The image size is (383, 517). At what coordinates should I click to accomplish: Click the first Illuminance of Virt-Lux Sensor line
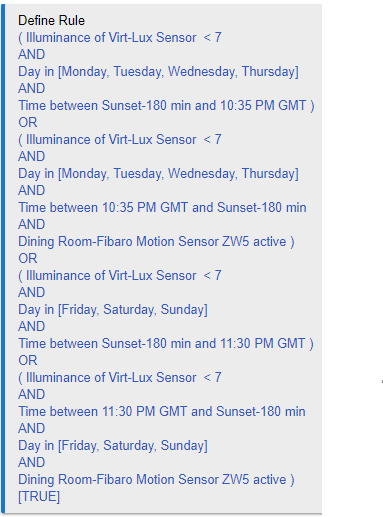click(x=120, y=38)
